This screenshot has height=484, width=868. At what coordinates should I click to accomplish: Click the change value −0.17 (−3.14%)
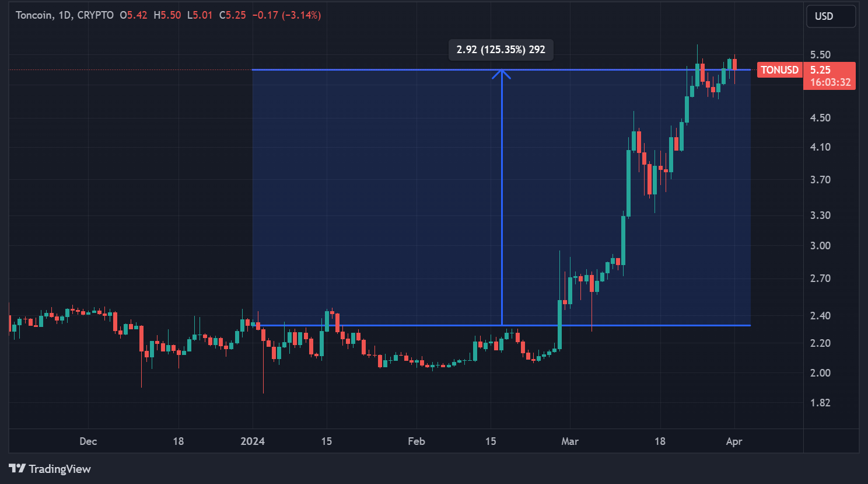click(286, 15)
